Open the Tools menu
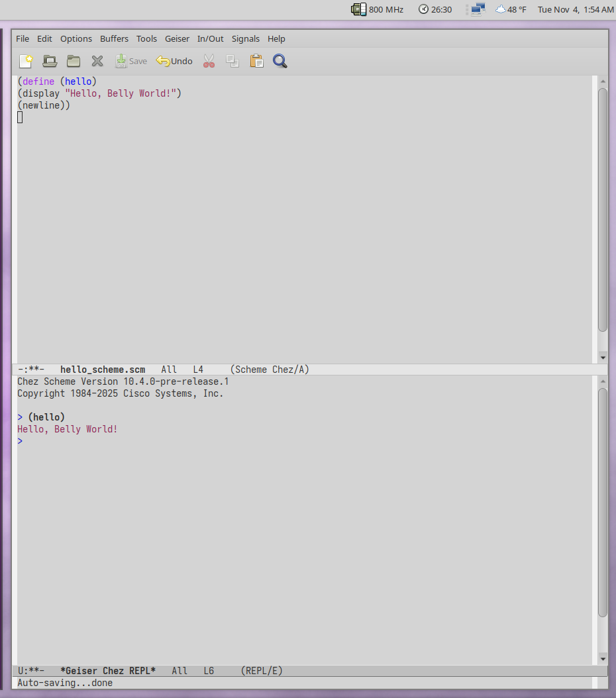 point(146,38)
